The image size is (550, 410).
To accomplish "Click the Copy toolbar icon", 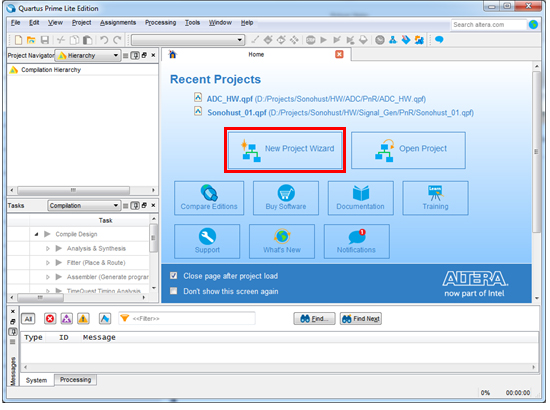I will click(74, 40).
